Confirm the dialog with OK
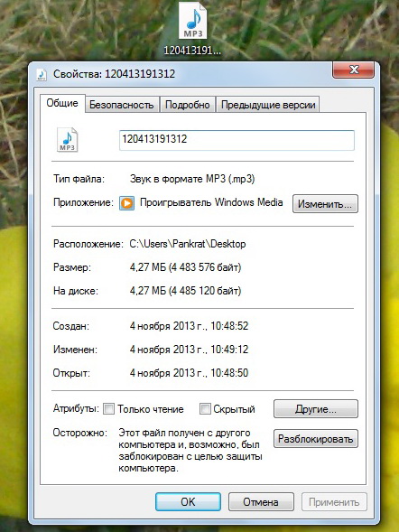Image resolution: width=399 pixels, height=532 pixels. (x=188, y=502)
